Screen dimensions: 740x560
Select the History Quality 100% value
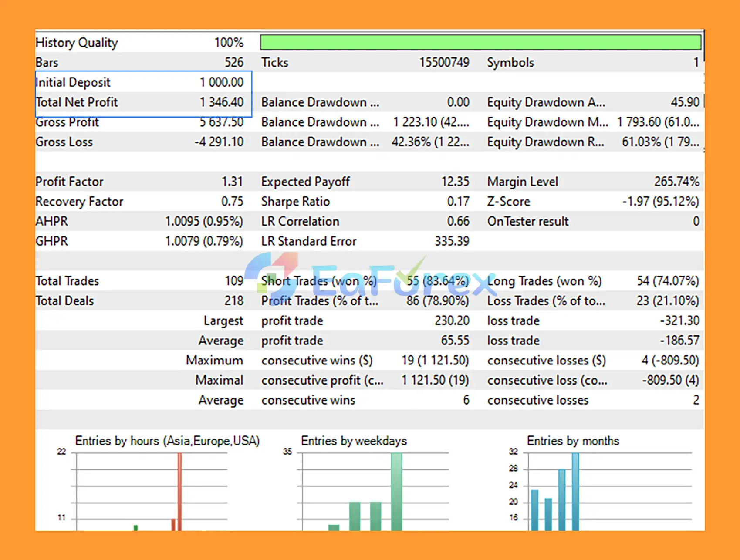[229, 43]
